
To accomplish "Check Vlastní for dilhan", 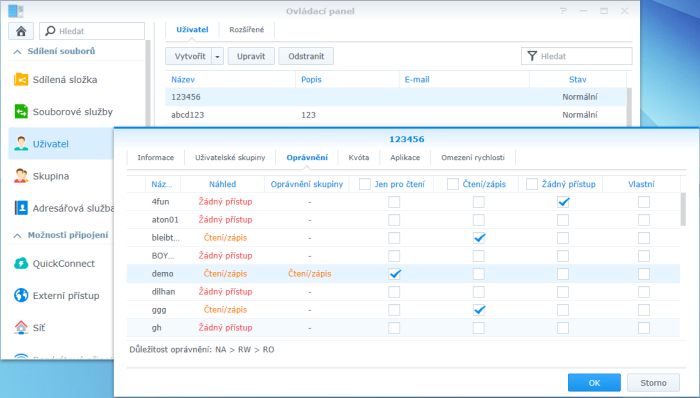I will coord(644,292).
